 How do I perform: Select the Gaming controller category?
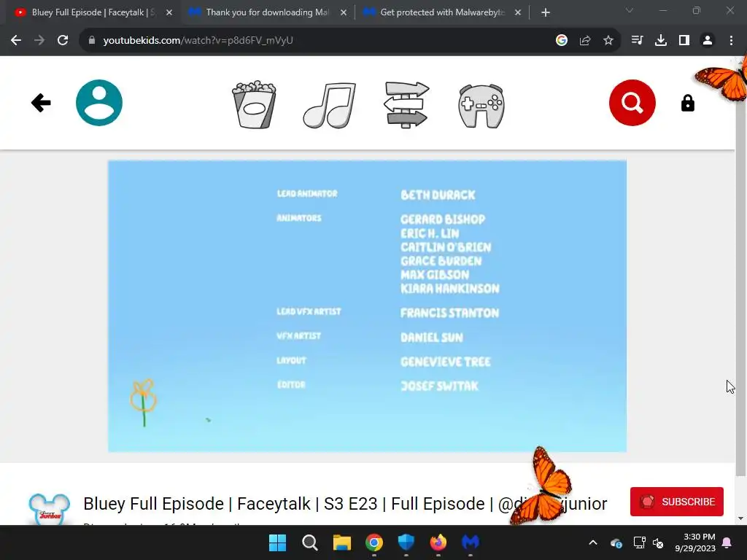(481, 106)
